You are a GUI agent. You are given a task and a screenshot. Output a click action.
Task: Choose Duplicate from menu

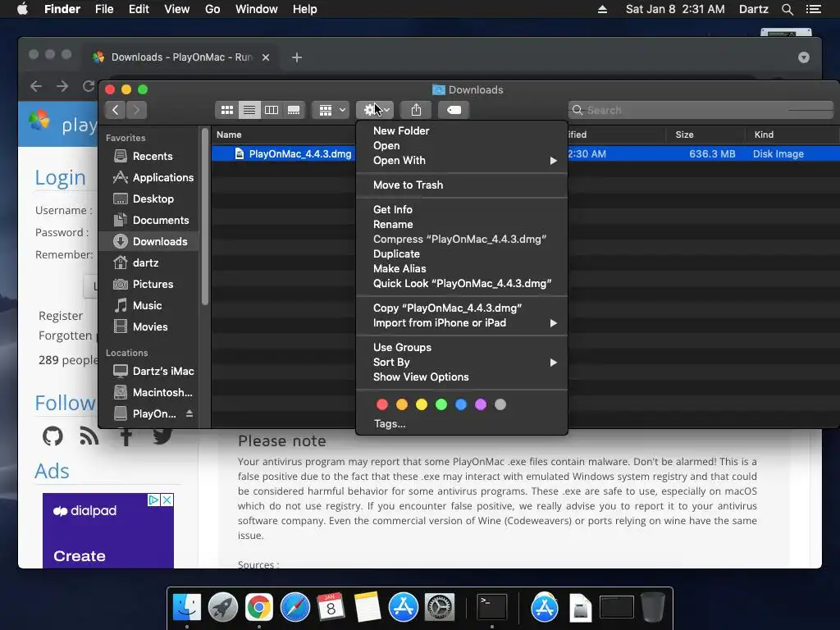[461, 254]
